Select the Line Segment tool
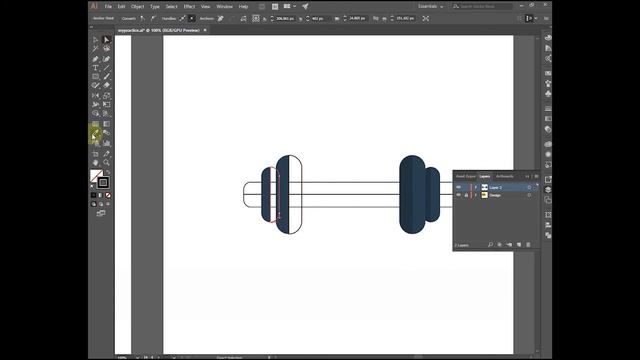This screenshot has height=360, width=640. coord(107,68)
